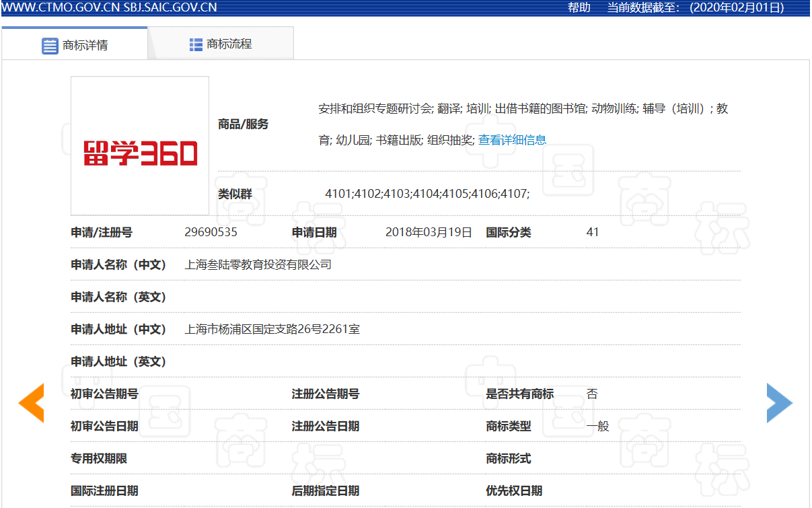Click the 申请日期 label

[x=314, y=232]
